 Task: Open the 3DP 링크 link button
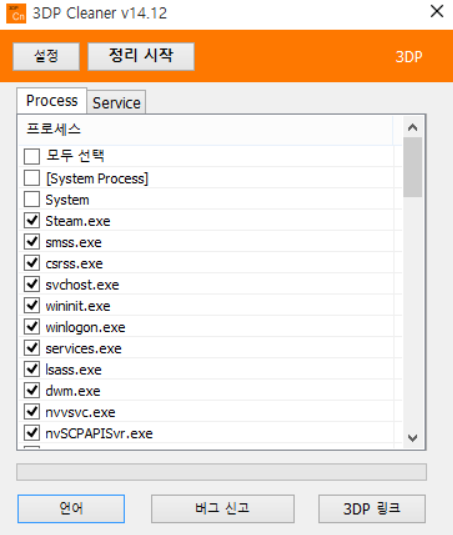(x=372, y=509)
